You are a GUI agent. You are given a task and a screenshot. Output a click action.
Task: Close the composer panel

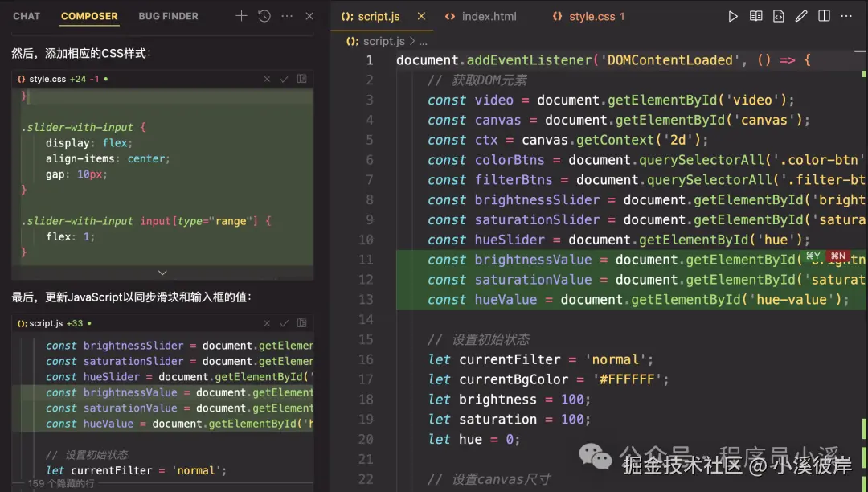click(309, 16)
